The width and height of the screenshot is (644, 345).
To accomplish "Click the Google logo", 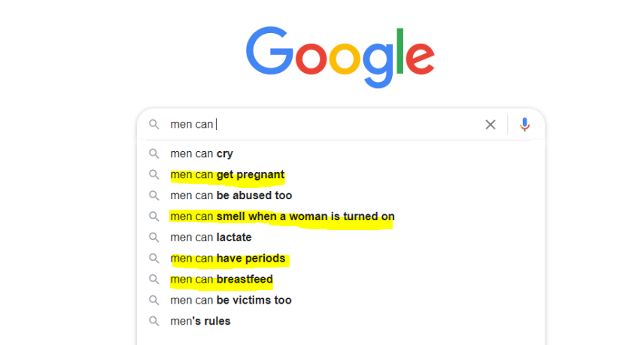I will click(340, 56).
